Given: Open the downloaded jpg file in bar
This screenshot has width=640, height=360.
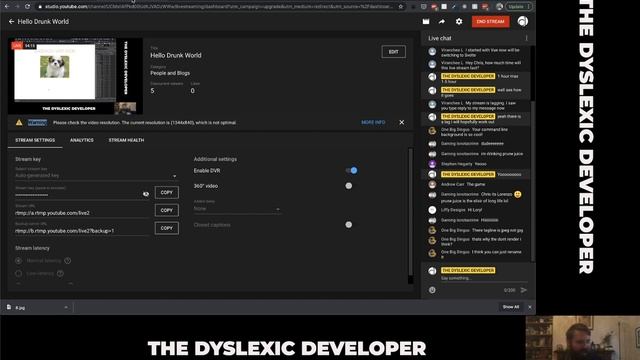Looking at the screenshot, I should pos(20,307).
